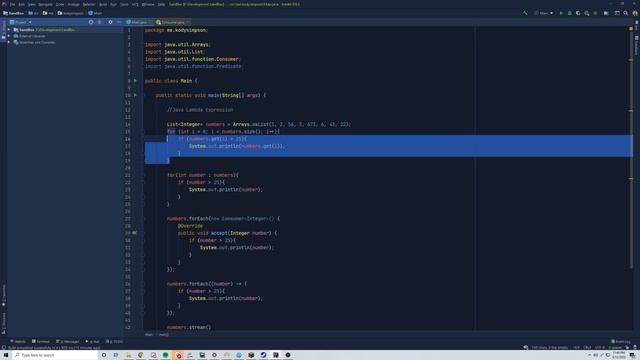The height and width of the screenshot is (360, 640).
Task: Click the Main class breadcrumb in navigation bar
Action: click(95, 13)
